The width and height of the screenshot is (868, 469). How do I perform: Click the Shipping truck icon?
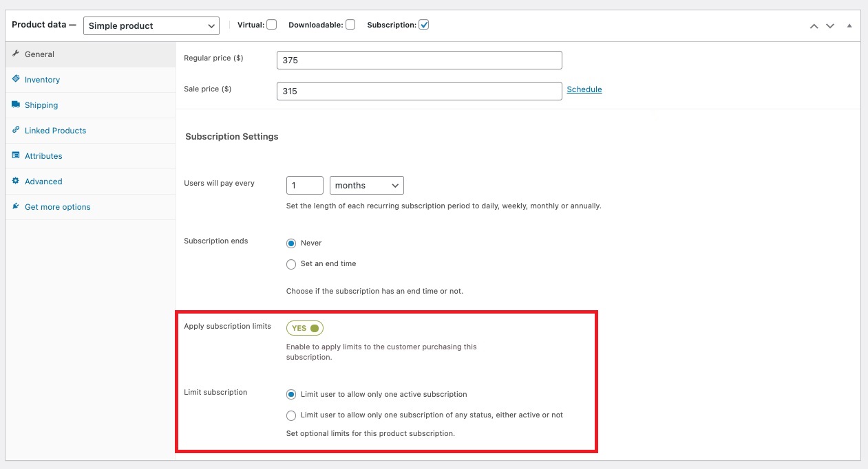[x=16, y=105]
